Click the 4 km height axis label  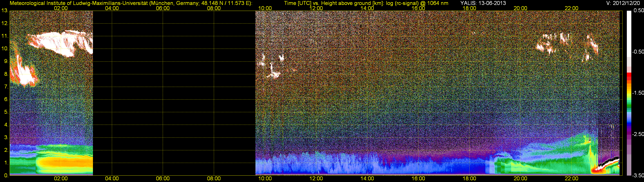pos(6,125)
